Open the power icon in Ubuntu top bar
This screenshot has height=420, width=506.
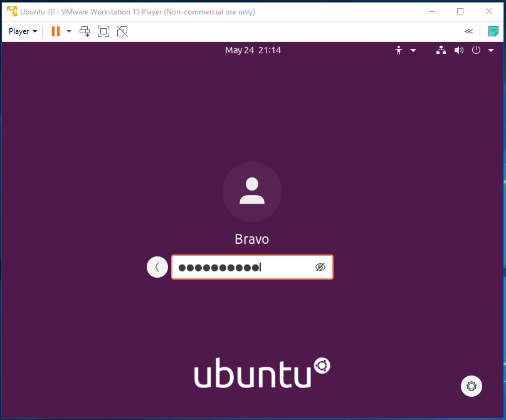(476, 50)
